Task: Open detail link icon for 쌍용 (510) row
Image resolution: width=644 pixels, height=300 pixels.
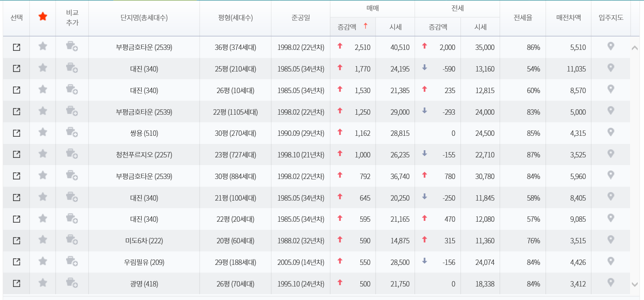Action: coord(17,133)
